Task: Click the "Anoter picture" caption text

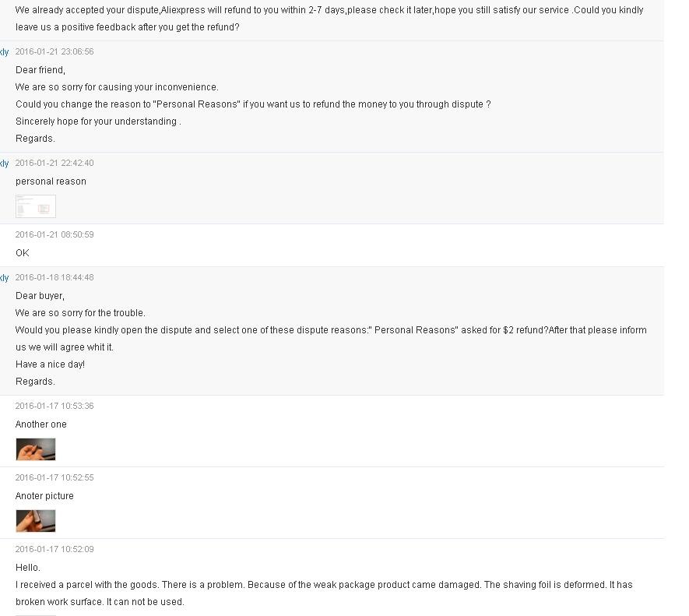Action: pyautogui.click(x=44, y=496)
